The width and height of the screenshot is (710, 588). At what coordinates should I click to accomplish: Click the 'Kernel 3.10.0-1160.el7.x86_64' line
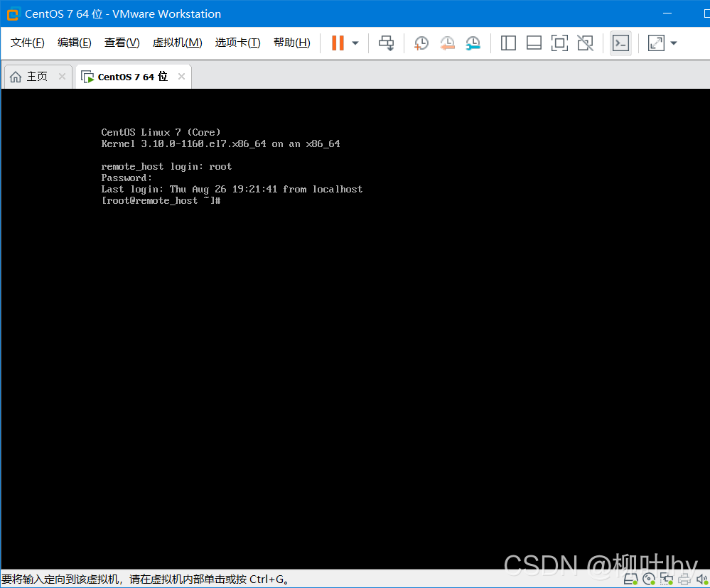[220, 144]
